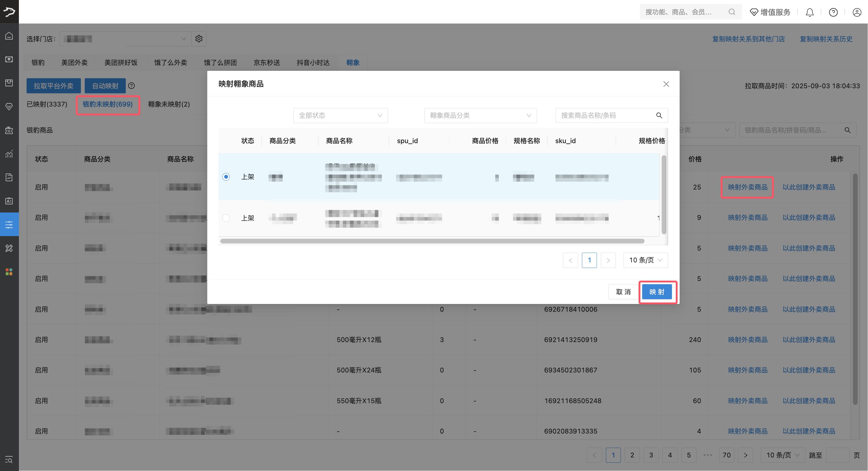The height and width of the screenshot is (471, 868).
Task: Open the colorful apps grid sidebar icon
Action: click(9, 272)
